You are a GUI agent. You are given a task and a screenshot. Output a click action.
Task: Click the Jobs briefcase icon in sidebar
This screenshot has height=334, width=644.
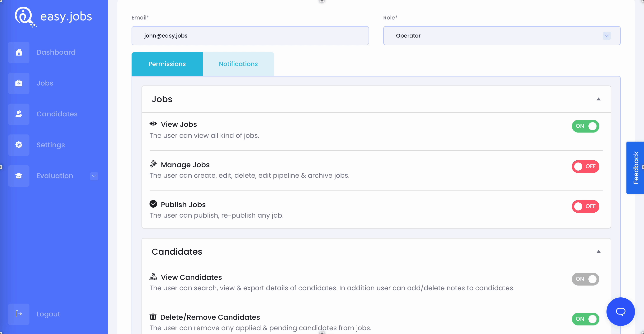pos(19,83)
